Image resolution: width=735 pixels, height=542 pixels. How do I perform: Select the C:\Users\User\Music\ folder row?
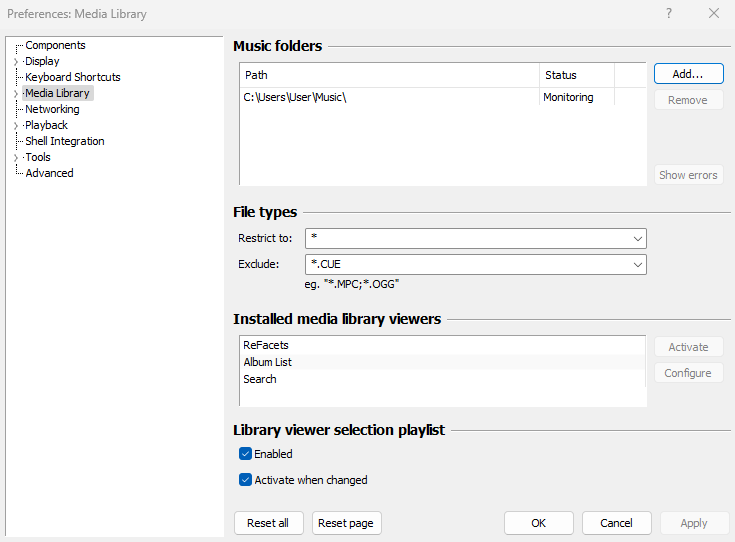295,97
